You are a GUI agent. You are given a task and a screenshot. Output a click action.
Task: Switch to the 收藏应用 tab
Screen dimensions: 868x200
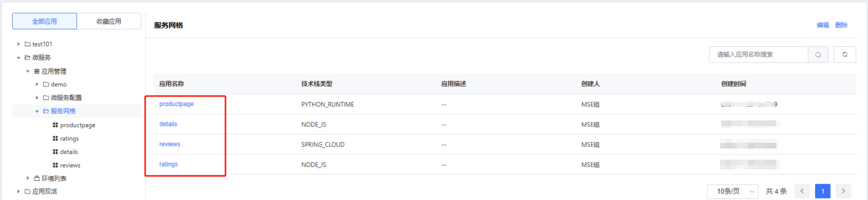tap(109, 22)
